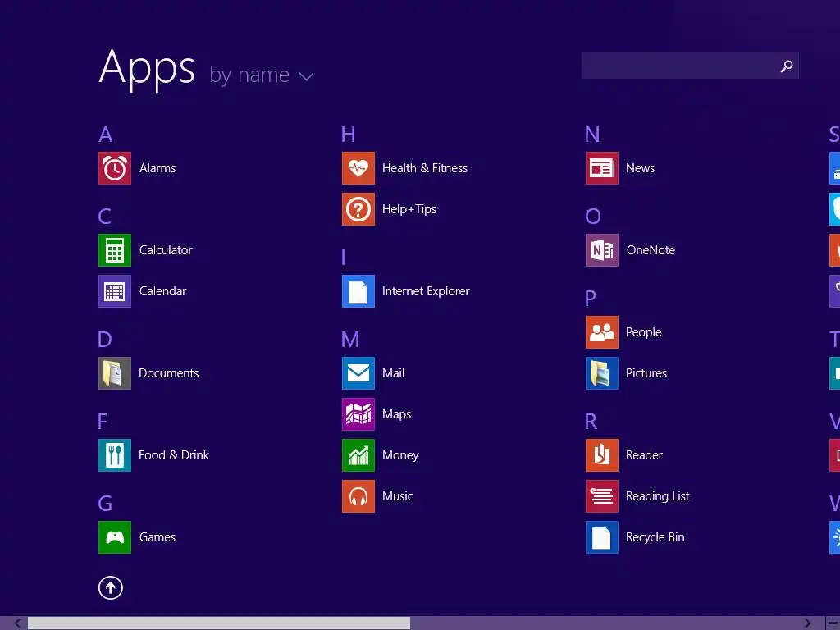Screen dimensions: 840x630
Task: Launch the Money chart icon
Action: tap(358, 455)
